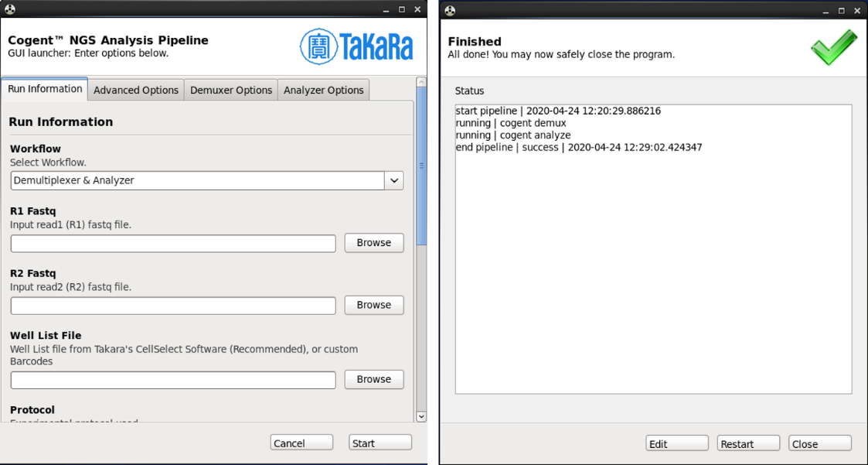The height and width of the screenshot is (465, 868).
Task: Click the app icon in Finished window title bar
Action: pyautogui.click(x=450, y=11)
